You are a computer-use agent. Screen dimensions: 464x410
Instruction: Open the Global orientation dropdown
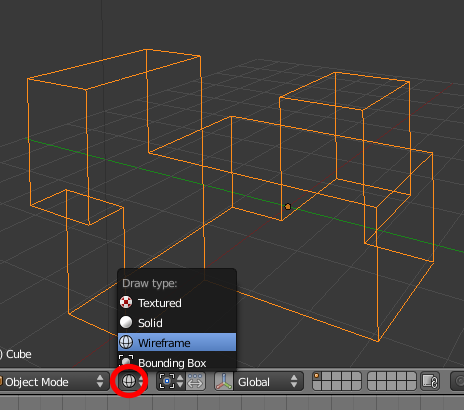tap(268, 381)
